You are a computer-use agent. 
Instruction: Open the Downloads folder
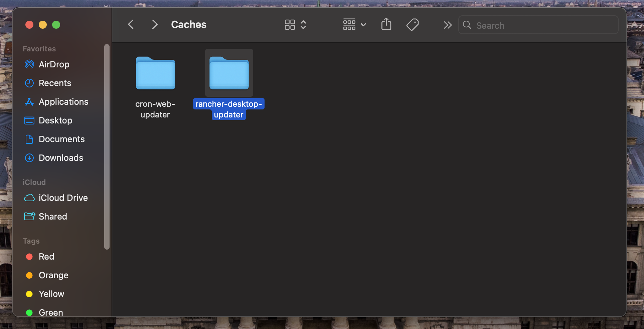click(x=61, y=157)
